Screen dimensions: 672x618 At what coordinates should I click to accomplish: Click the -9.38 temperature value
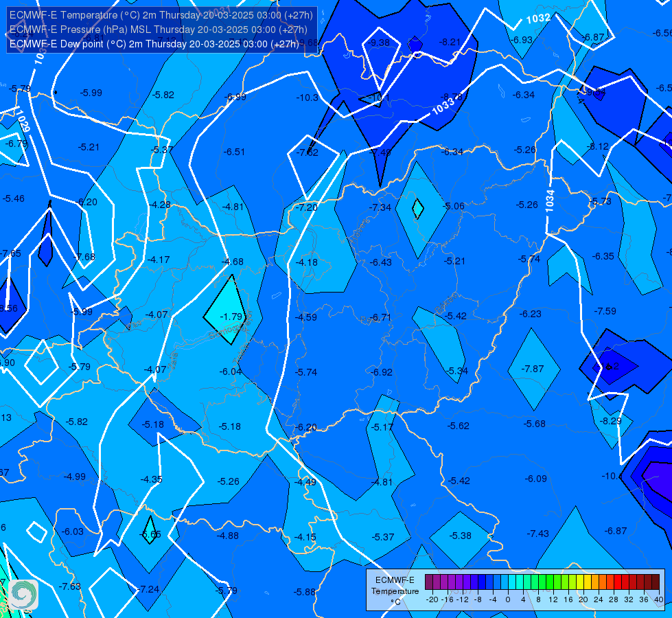pos(379,43)
